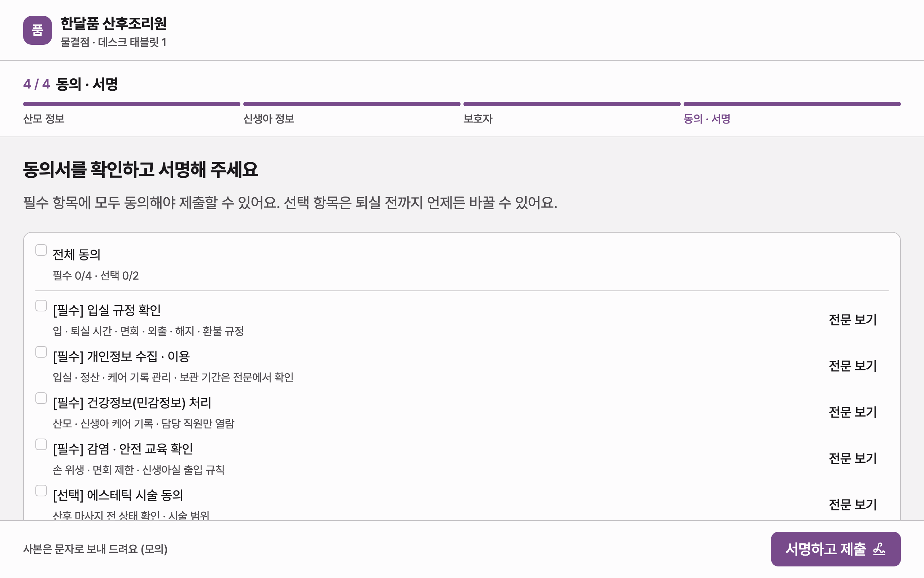The image size is (924, 578).
Task: Open 전문 보기 for 개인정보 수집·이용
Action: pos(853,366)
